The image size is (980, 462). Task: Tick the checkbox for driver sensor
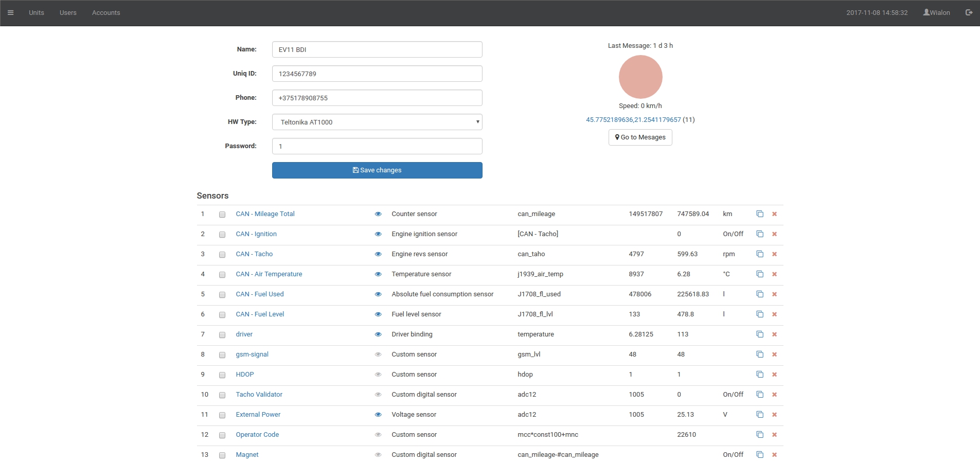point(222,335)
